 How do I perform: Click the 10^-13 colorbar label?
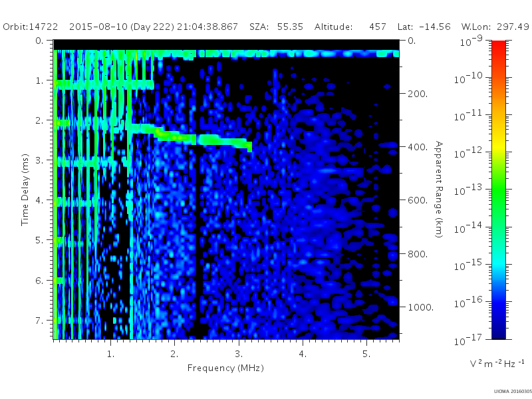(x=468, y=190)
